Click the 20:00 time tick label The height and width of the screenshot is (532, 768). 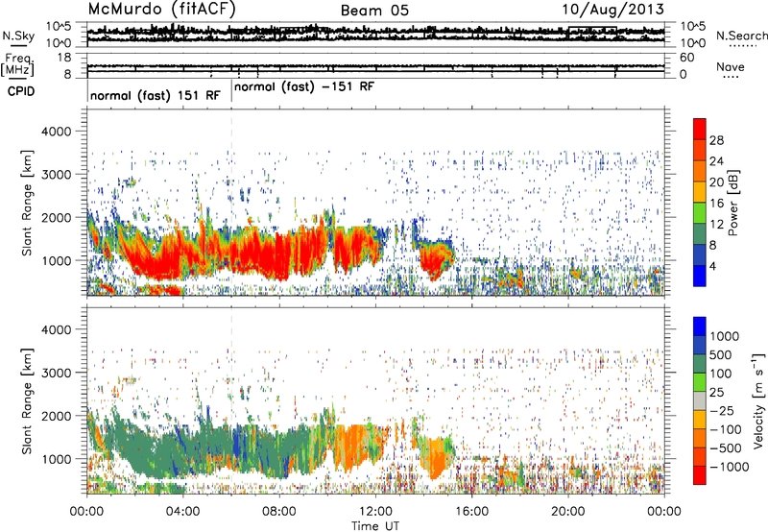coord(567,512)
